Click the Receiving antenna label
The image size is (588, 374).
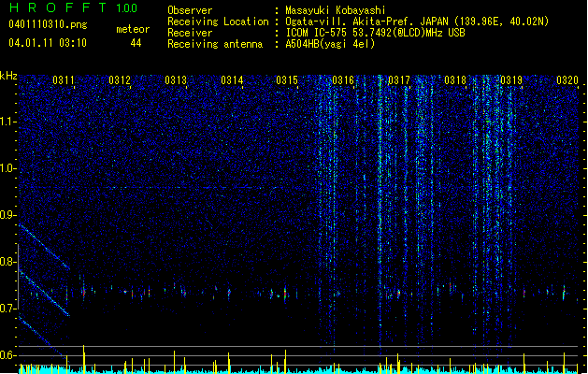point(215,44)
